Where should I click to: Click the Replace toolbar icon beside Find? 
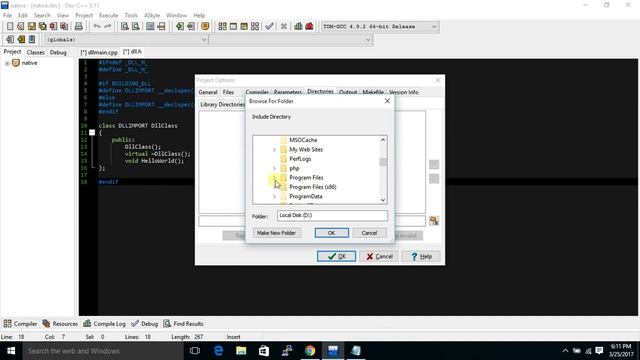click(136, 27)
